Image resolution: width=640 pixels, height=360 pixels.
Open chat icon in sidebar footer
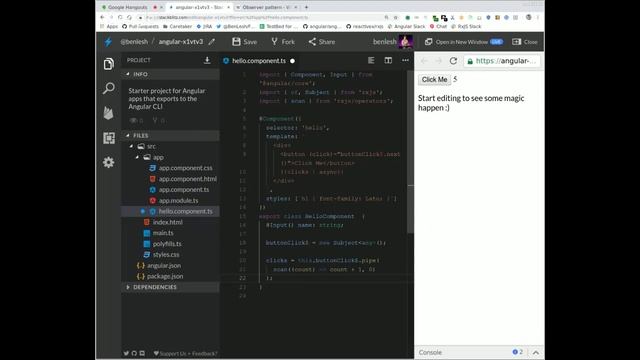pos(142,353)
